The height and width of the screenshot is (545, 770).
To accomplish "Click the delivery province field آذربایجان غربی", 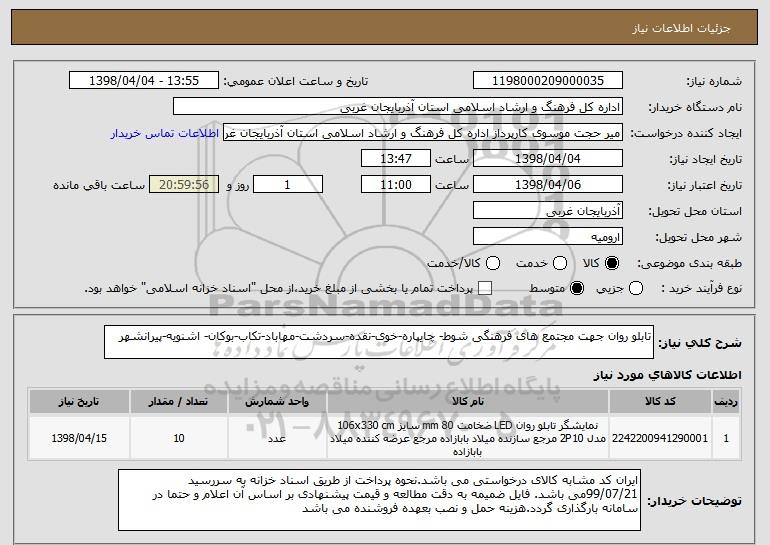I will 548,211.
